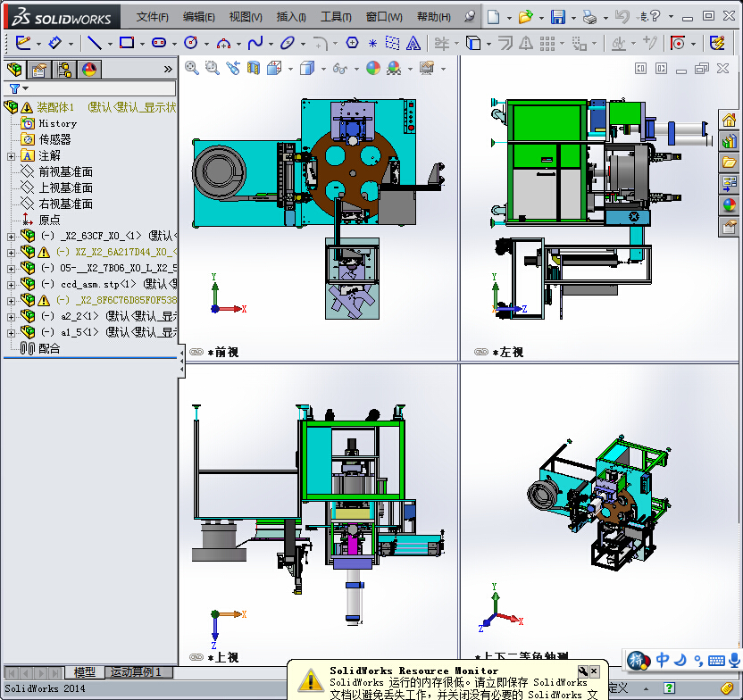Expand the a1_5<1> component

pyautogui.click(x=11, y=333)
